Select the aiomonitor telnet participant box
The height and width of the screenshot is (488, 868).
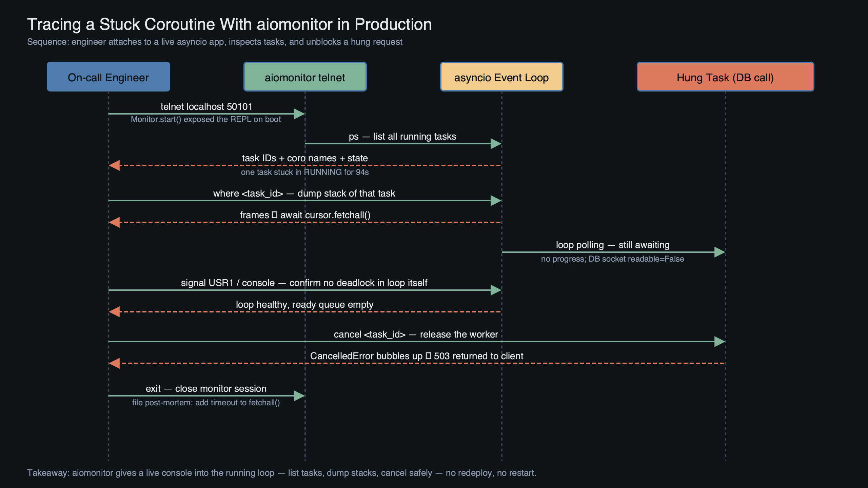point(304,77)
